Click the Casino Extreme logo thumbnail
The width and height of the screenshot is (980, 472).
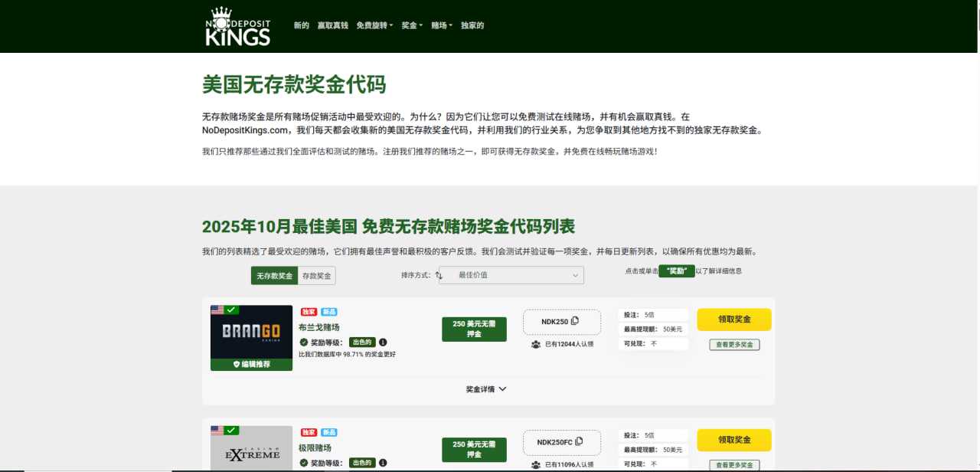251,449
